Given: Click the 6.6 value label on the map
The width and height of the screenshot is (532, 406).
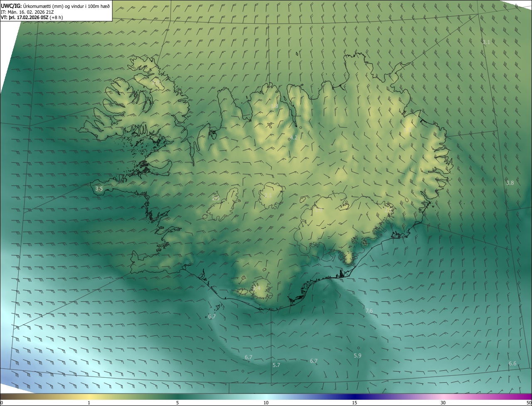Looking at the screenshot, I should click(x=512, y=363).
